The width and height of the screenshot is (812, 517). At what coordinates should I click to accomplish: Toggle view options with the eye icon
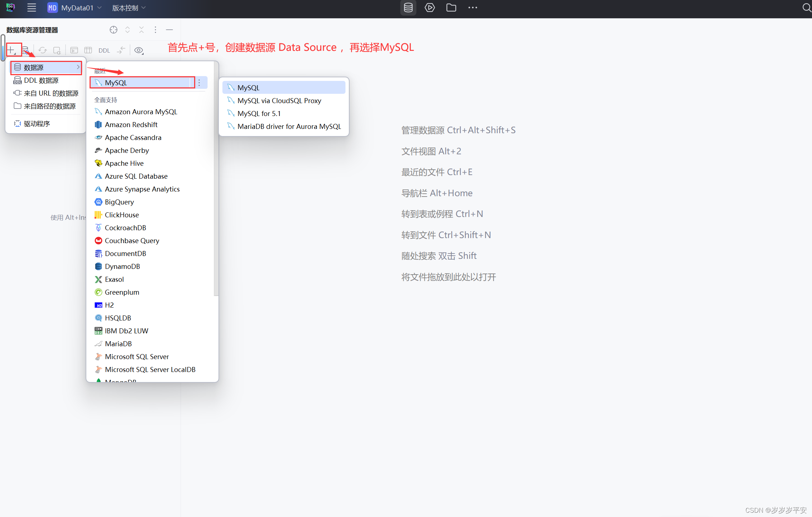pyautogui.click(x=139, y=50)
